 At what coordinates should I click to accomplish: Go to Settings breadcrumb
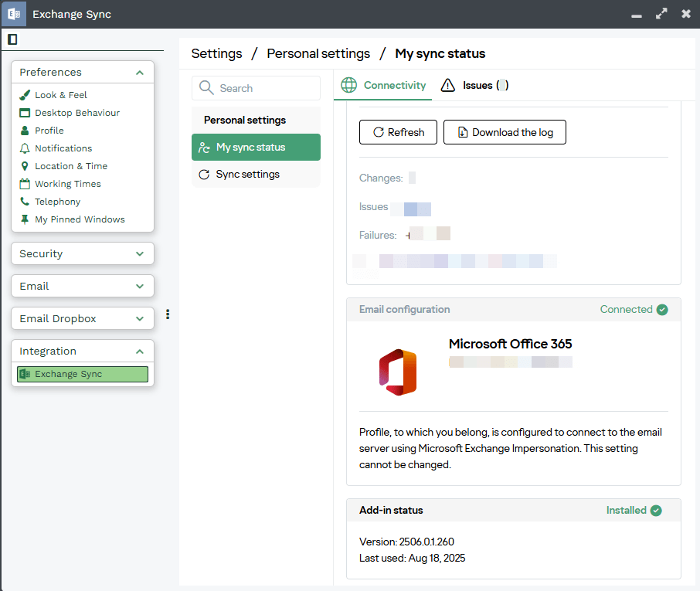(216, 53)
